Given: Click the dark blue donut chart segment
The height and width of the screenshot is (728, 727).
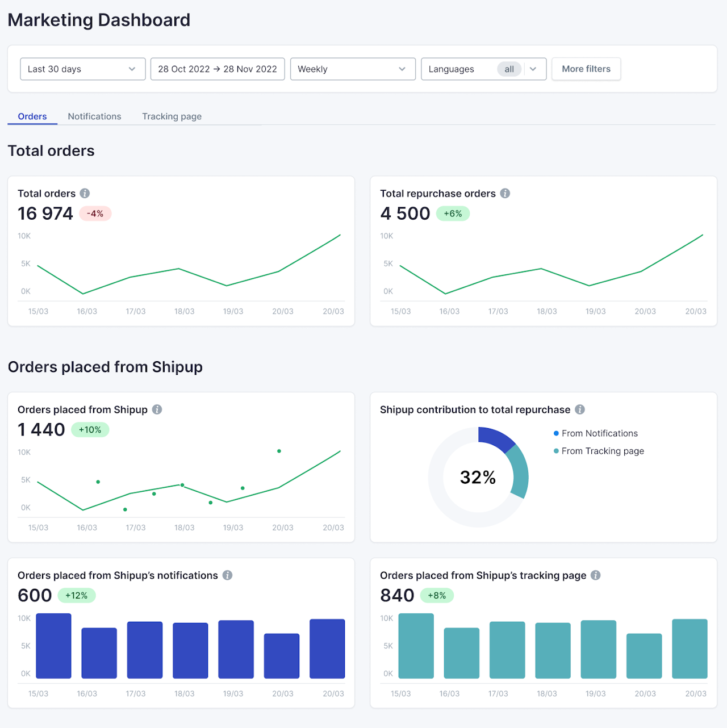Looking at the screenshot, I should tap(495, 439).
